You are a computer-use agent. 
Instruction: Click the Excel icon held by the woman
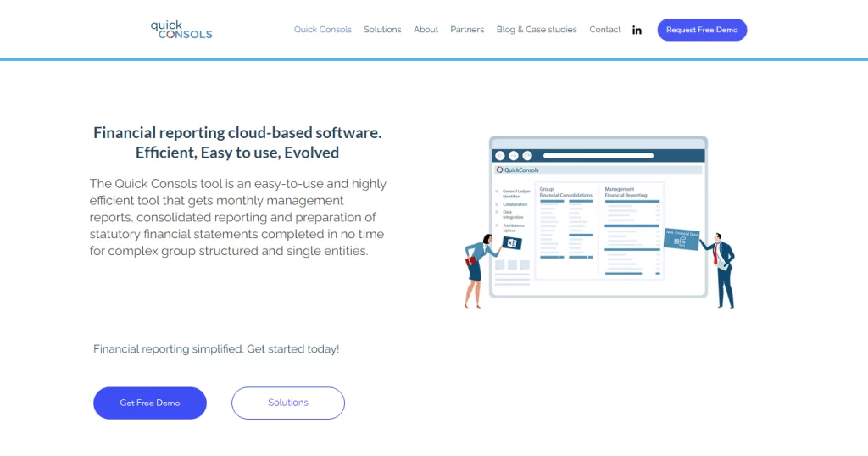(511, 243)
